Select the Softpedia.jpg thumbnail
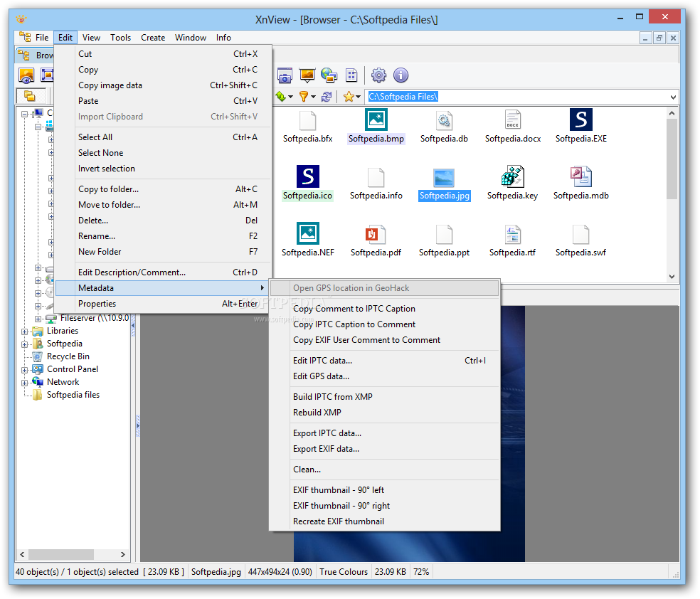 click(444, 178)
